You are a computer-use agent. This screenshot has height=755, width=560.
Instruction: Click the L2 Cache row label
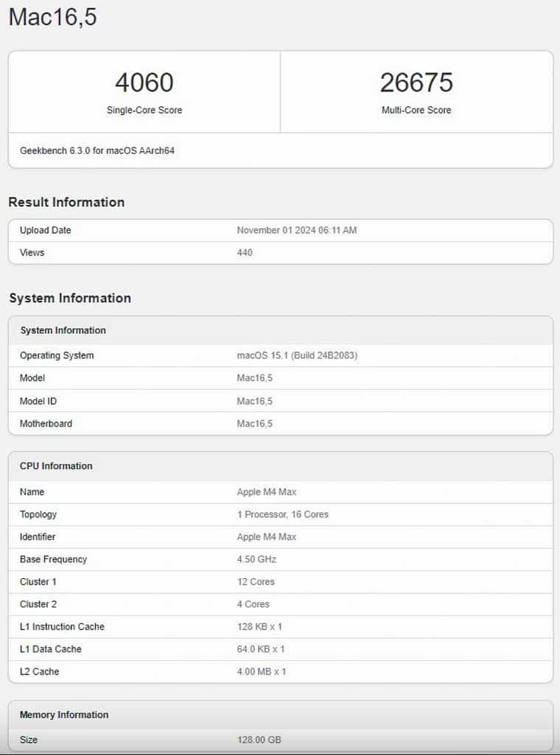(40, 672)
